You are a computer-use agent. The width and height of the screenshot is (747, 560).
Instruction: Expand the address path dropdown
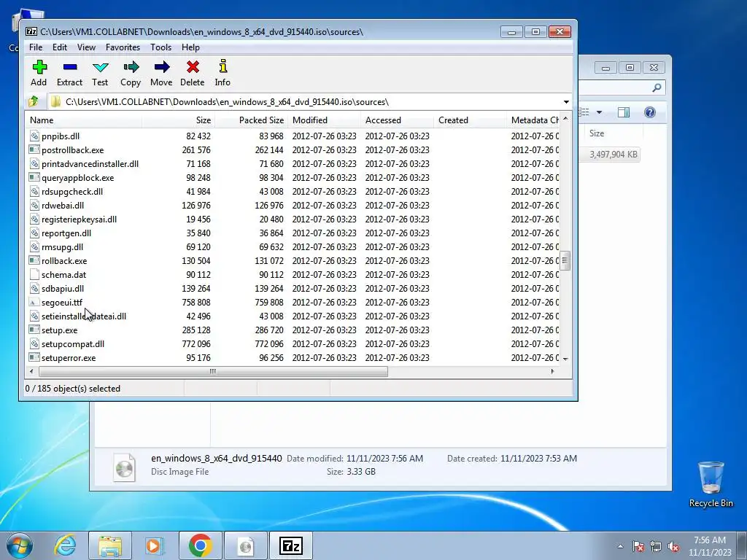(x=566, y=102)
